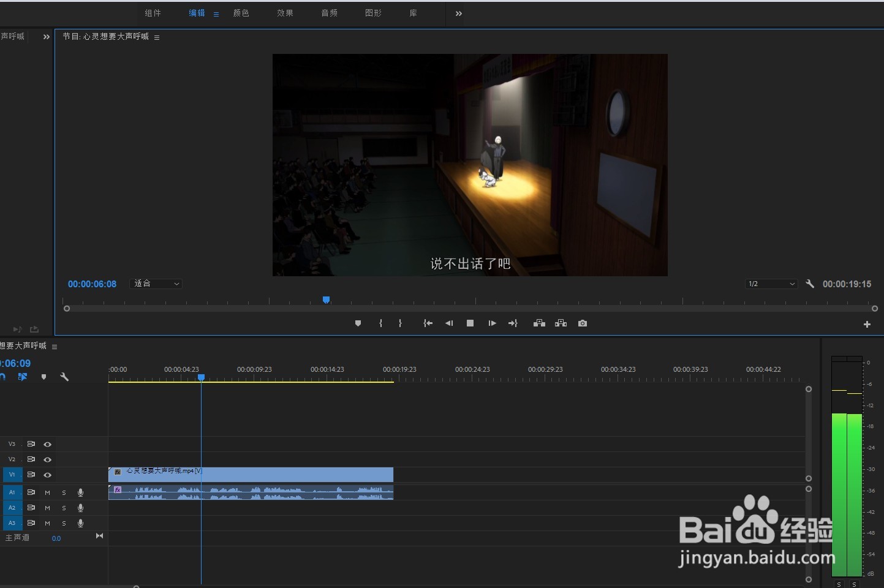Toggle sync lock for track A3
The height and width of the screenshot is (588, 884).
click(x=31, y=523)
